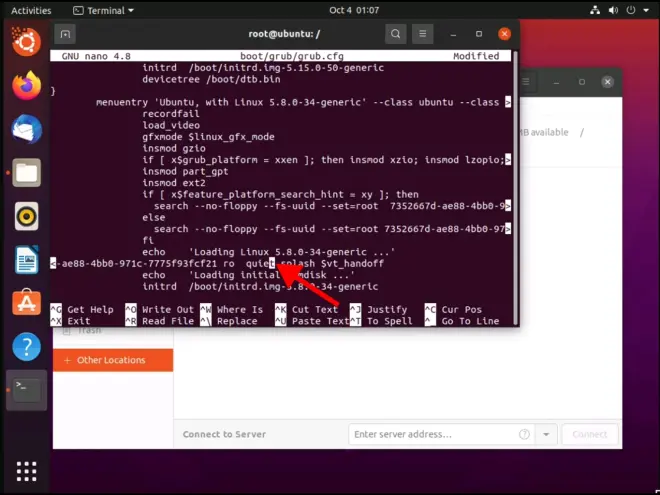This screenshot has height=495, width=660.
Task: Open the Activities overview
Action: (x=31, y=10)
